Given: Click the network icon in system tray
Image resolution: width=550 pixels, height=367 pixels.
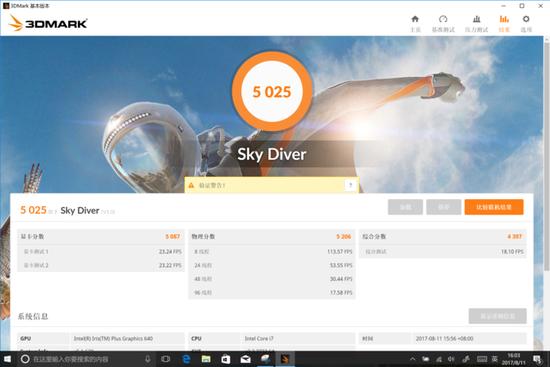Looking at the screenshot, I should [439, 359].
